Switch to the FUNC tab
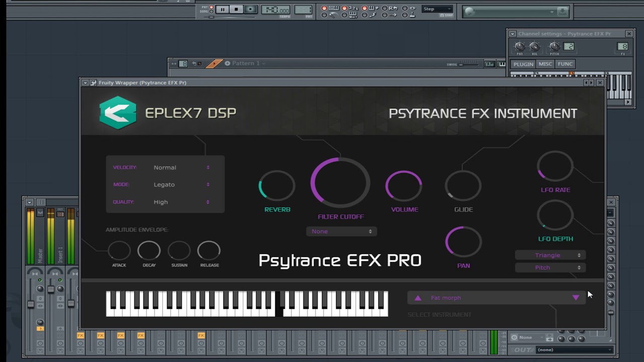644x362 pixels. (x=565, y=64)
